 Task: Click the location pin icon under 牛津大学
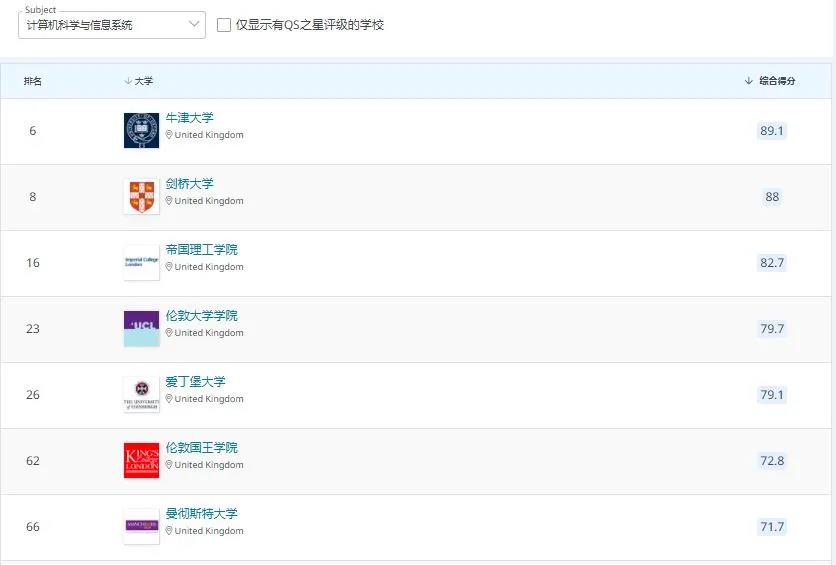point(169,135)
